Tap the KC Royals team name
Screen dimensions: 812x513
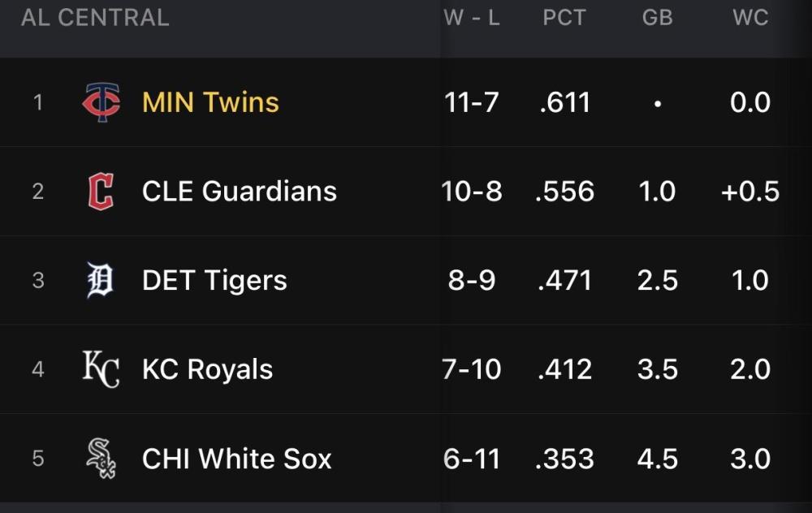pos(207,370)
